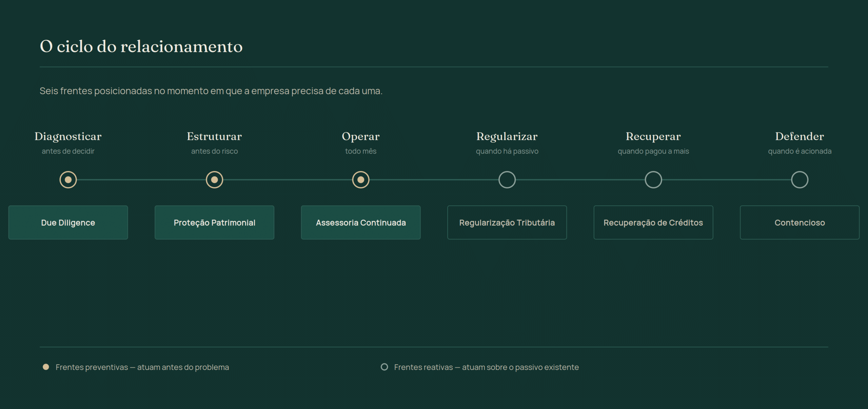
Task: Click the 'Frentes preventivas' legend text
Action: point(142,367)
